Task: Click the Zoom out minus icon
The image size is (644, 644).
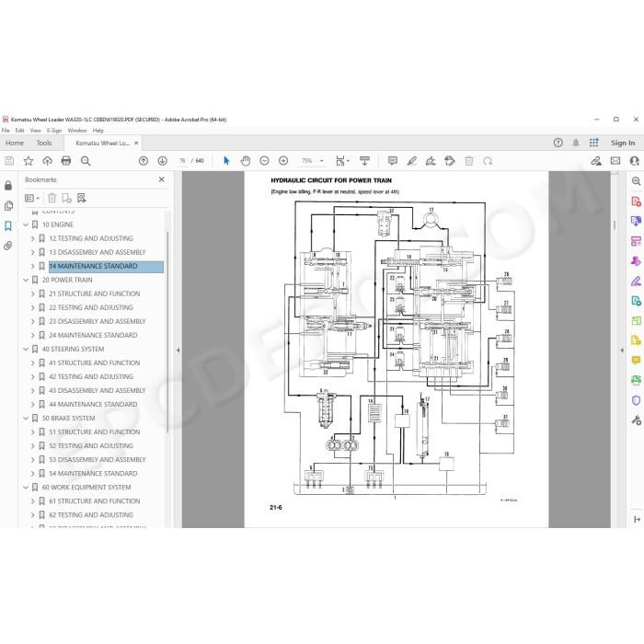Action: 264,161
